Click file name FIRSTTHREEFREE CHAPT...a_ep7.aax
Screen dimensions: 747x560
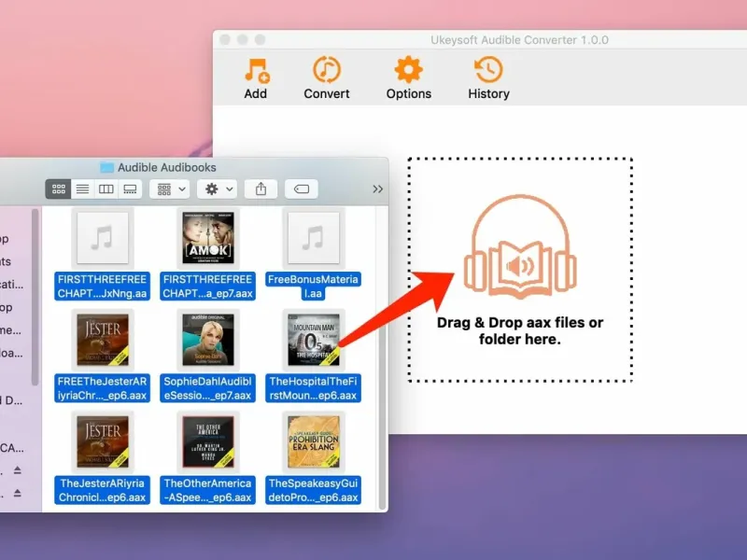[x=207, y=287]
